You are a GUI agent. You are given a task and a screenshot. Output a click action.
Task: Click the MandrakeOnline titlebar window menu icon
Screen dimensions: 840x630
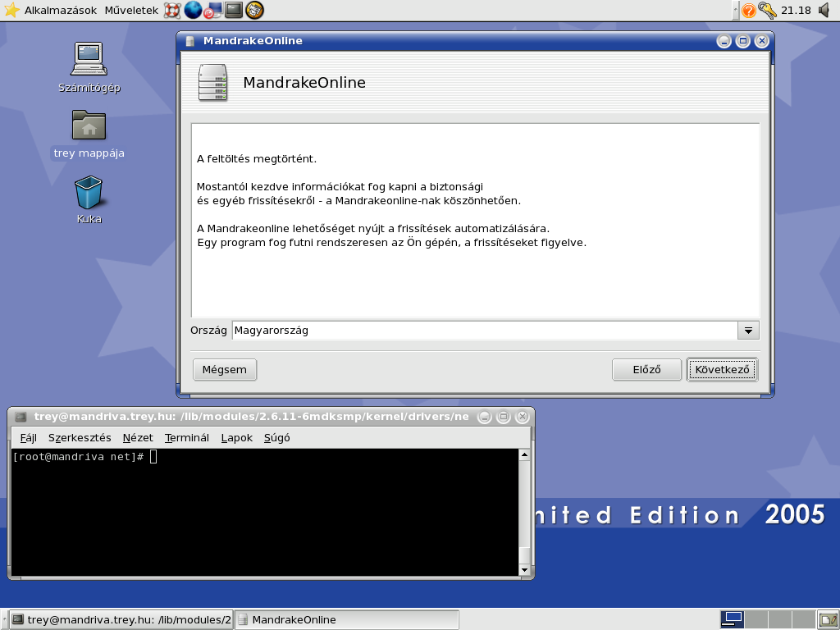[x=189, y=41]
